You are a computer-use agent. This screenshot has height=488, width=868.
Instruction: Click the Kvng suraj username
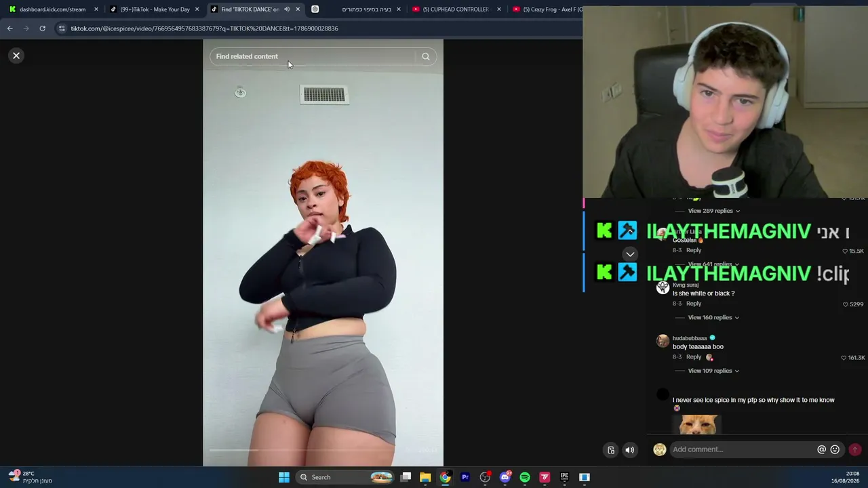click(686, 285)
